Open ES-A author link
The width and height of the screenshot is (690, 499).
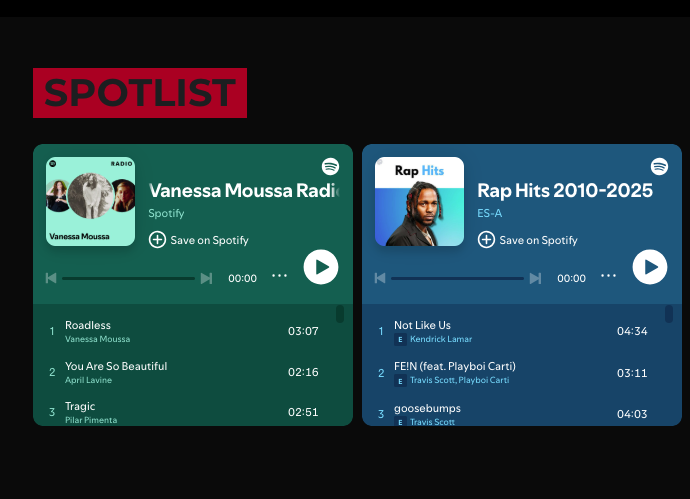point(490,213)
